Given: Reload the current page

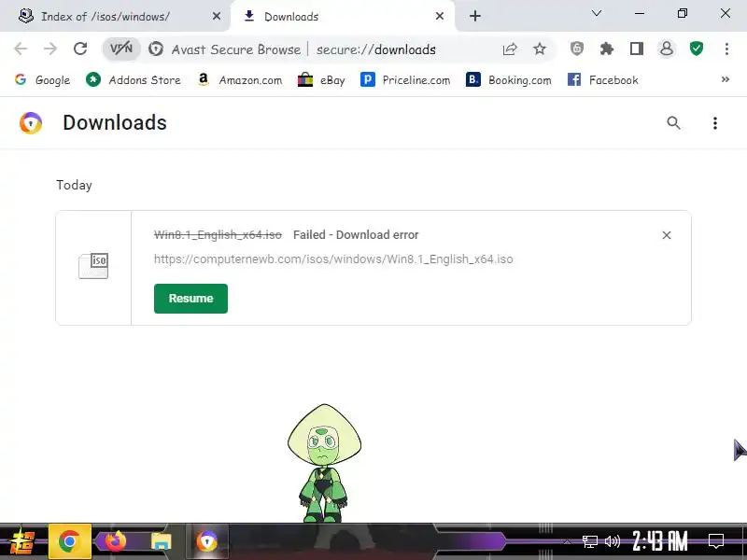Looking at the screenshot, I should pos(80,49).
